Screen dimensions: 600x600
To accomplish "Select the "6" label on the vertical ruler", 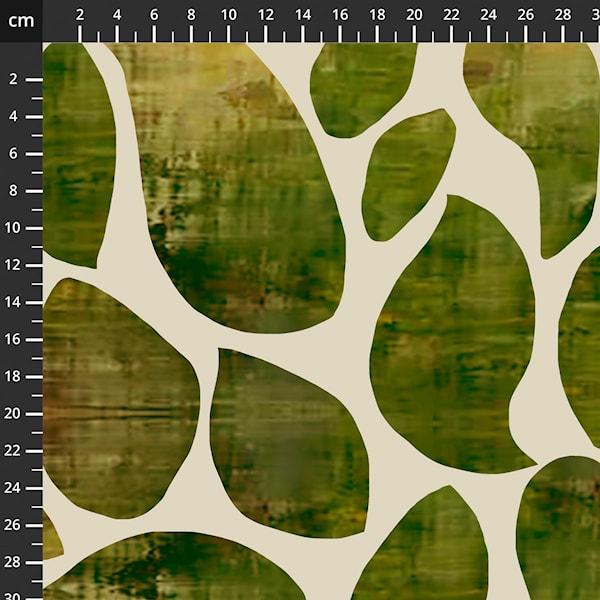I will [13, 153].
